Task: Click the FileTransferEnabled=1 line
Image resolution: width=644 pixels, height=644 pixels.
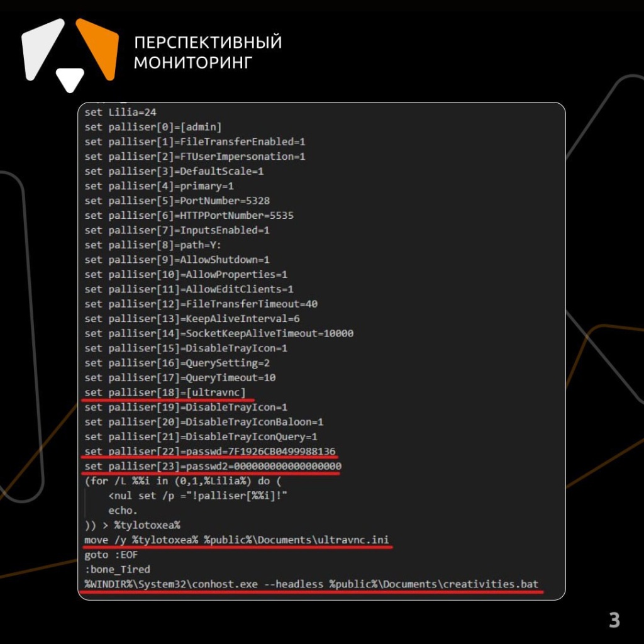Action: point(195,142)
